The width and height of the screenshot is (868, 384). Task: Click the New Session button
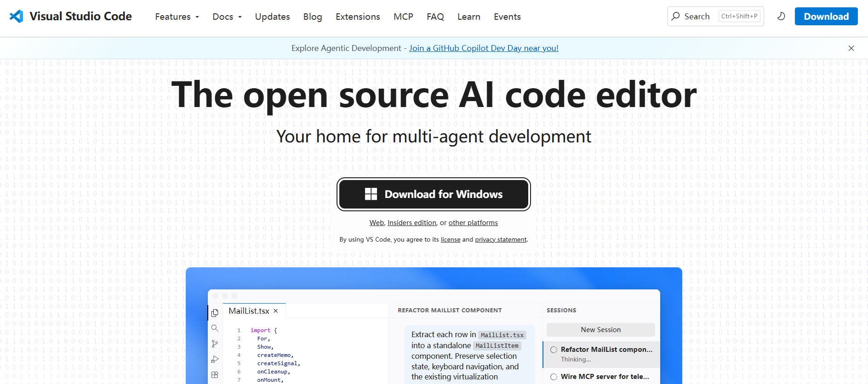601,330
